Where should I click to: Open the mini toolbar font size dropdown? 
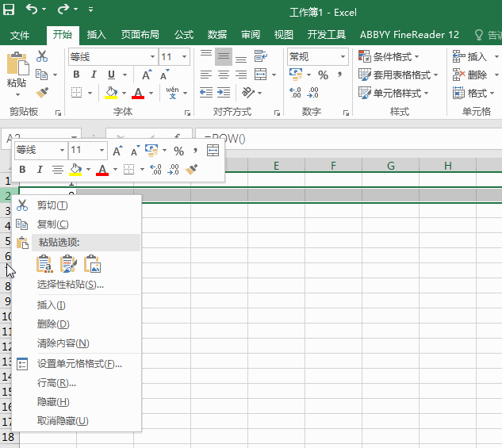click(102, 150)
